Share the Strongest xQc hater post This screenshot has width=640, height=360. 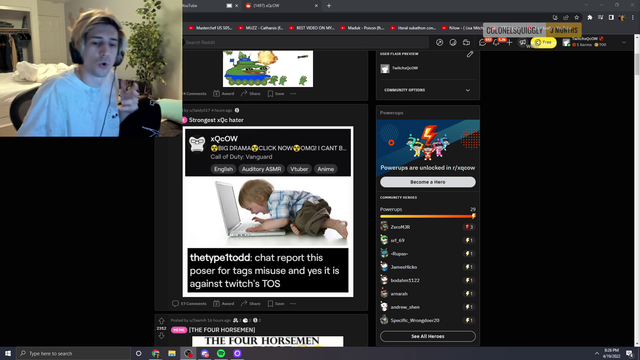pyautogui.click(x=251, y=304)
